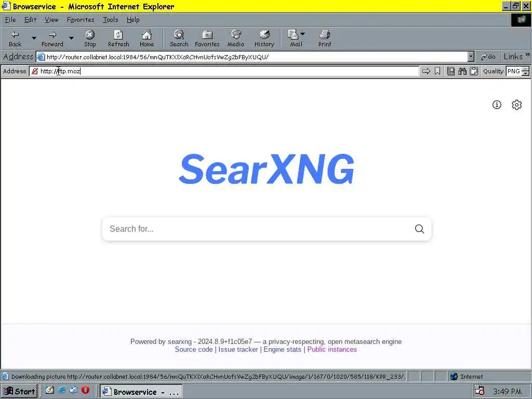
Task: Open SearXNG preferences gear icon
Action: tap(517, 104)
